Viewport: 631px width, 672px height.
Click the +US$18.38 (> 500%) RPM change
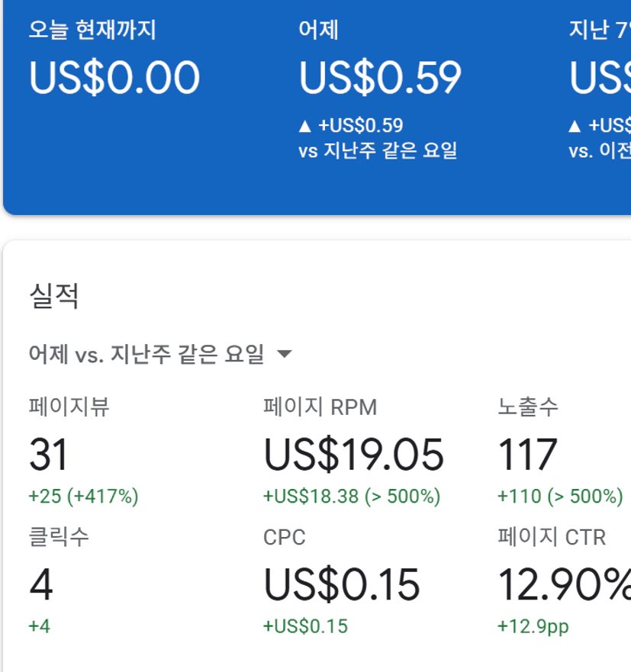(352, 497)
